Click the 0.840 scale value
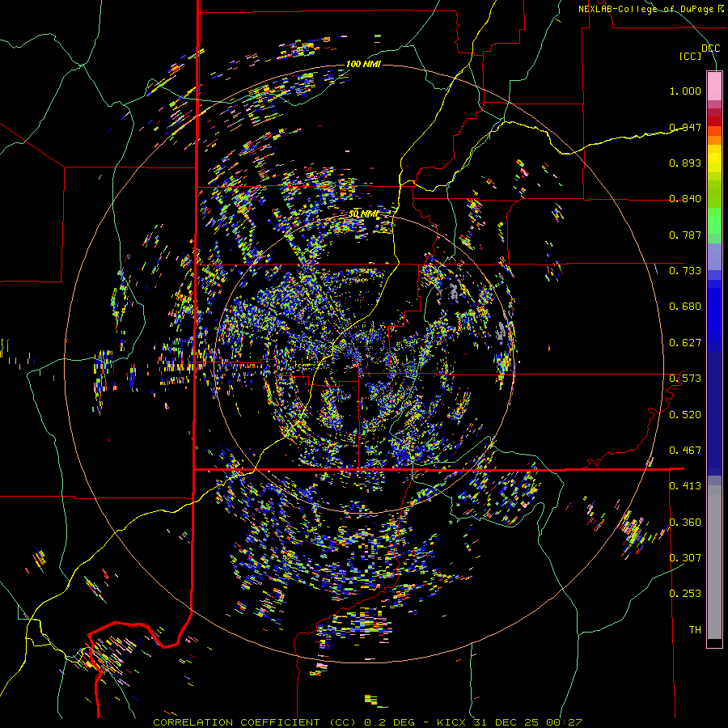Screen dimensions: 728x728 click(685, 199)
